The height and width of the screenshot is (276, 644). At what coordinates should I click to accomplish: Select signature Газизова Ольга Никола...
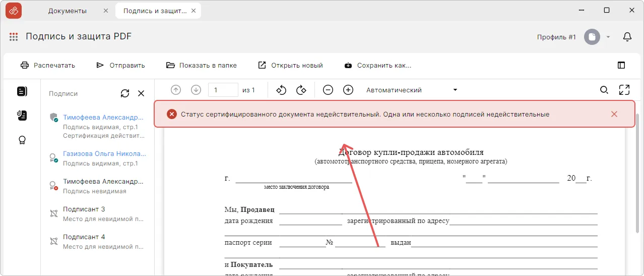coord(98,158)
